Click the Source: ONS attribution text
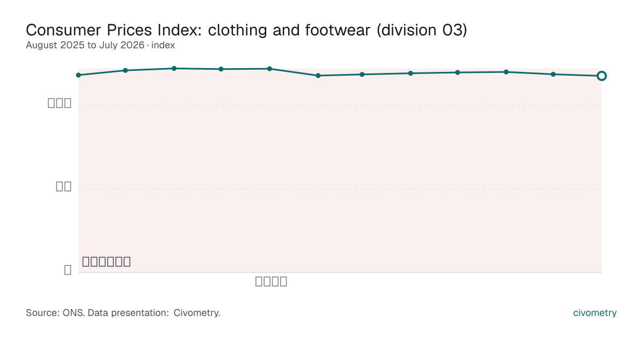644x338 pixels. (x=123, y=313)
